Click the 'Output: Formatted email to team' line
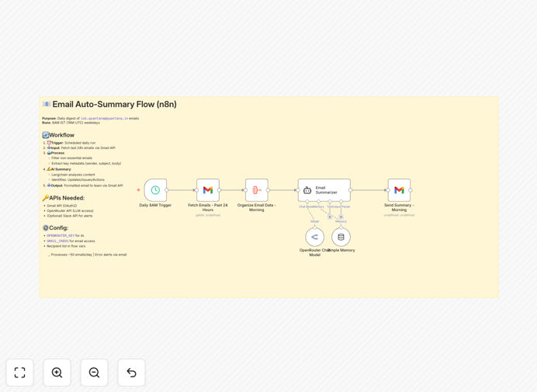 click(x=85, y=186)
